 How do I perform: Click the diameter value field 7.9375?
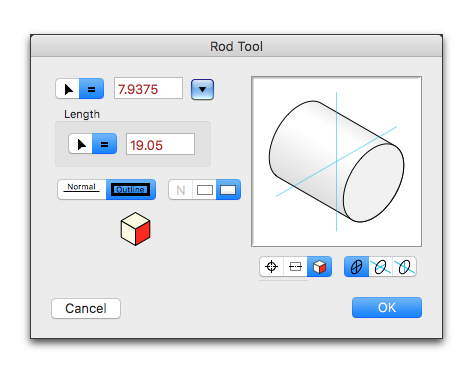pos(148,88)
